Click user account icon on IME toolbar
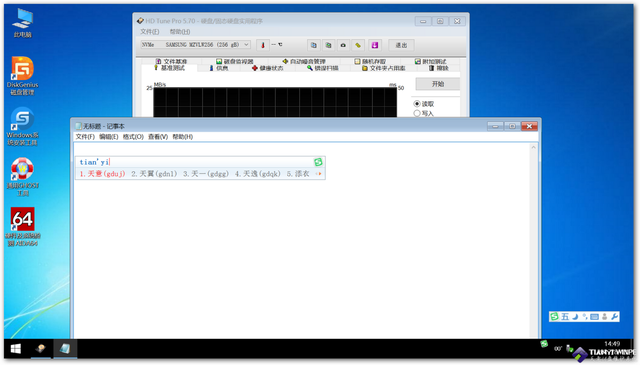 click(604, 316)
